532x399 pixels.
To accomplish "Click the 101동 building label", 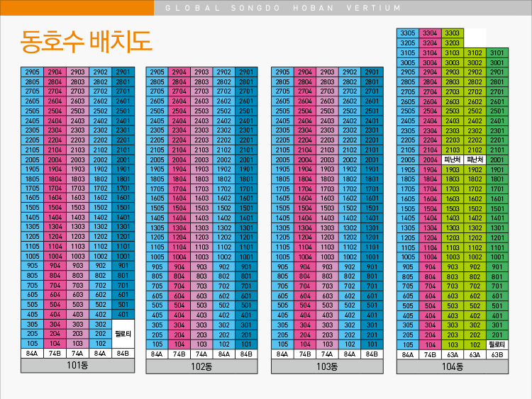I will click(x=77, y=366).
